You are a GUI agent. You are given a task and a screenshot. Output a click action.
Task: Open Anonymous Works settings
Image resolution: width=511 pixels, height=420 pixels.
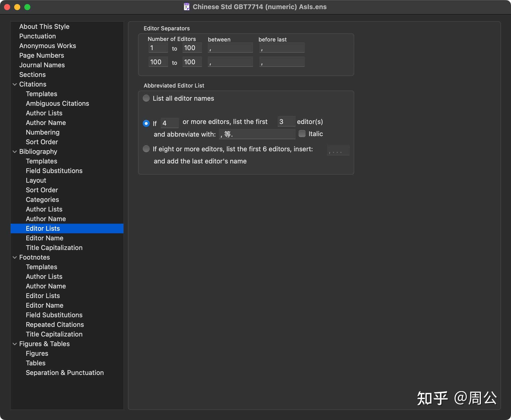pyautogui.click(x=48, y=46)
